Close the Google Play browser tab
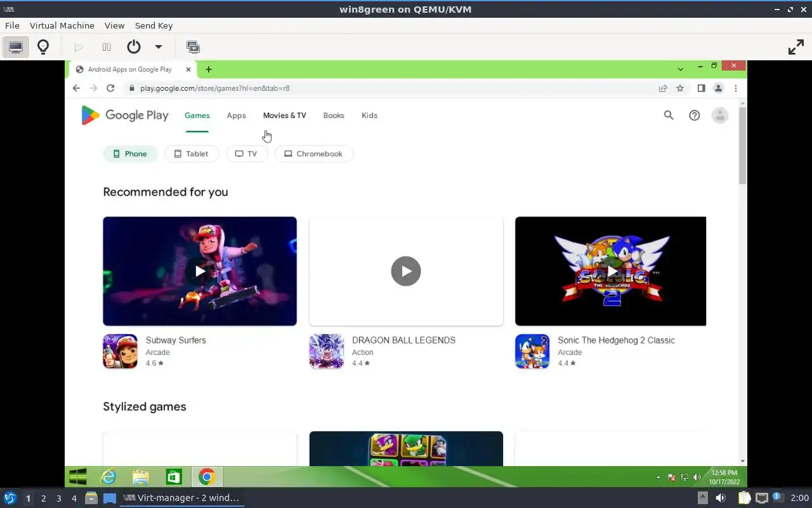812x508 pixels. 188,69
